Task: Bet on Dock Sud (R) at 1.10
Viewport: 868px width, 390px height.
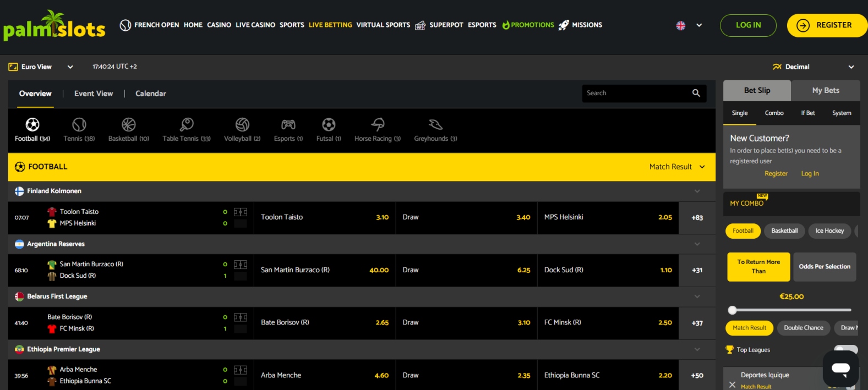Action: (608, 270)
